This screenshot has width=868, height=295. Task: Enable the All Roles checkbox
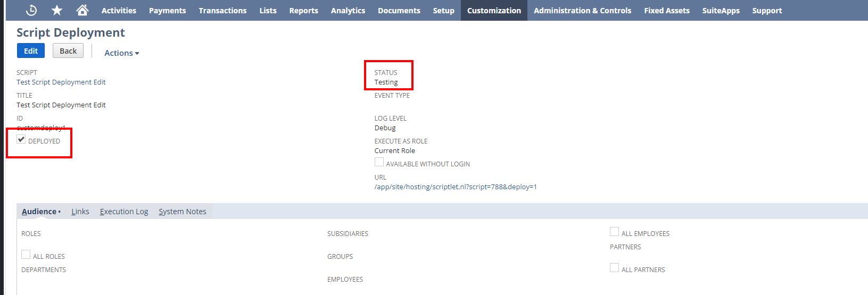click(x=26, y=255)
